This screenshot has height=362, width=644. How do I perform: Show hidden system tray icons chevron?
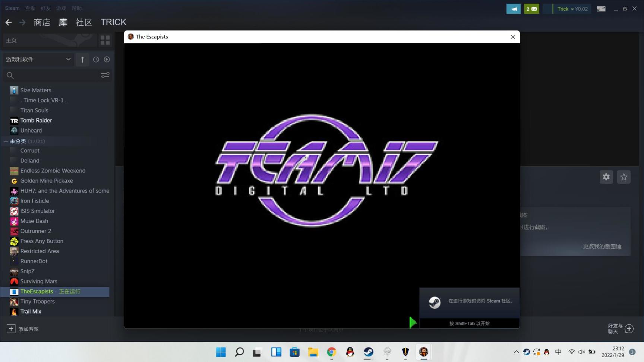pos(516,352)
